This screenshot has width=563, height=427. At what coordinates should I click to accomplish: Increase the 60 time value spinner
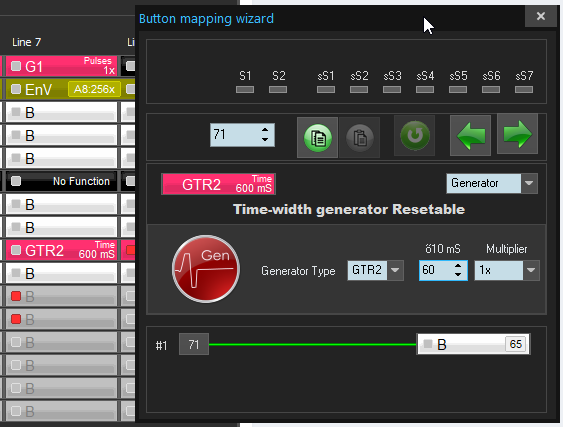(x=458, y=266)
